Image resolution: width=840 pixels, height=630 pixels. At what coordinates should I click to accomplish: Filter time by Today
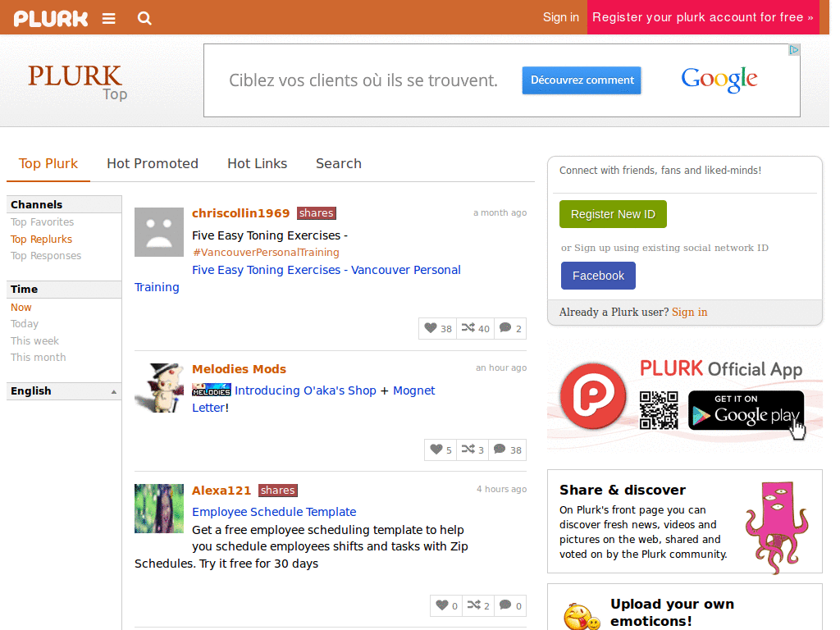[x=25, y=323]
